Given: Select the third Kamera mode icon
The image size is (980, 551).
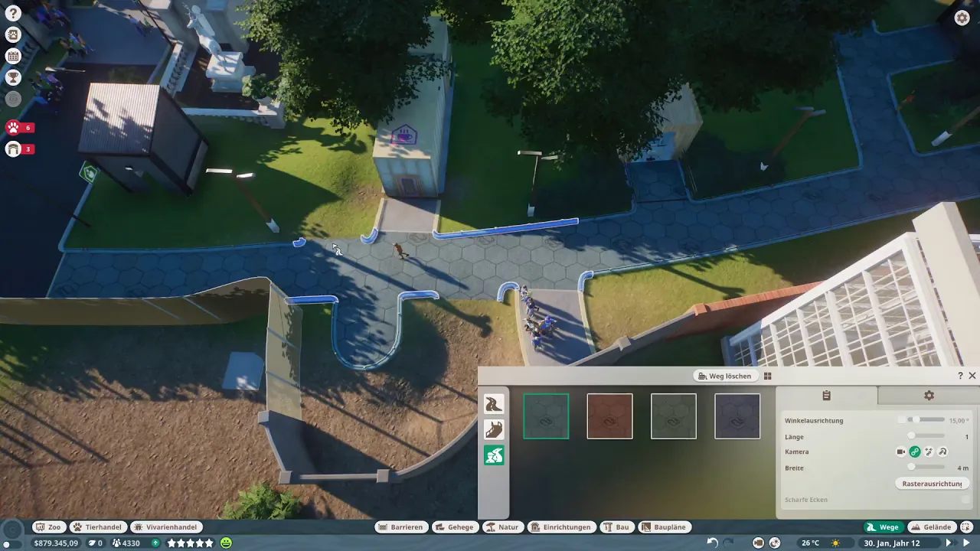Looking at the screenshot, I should 929,452.
